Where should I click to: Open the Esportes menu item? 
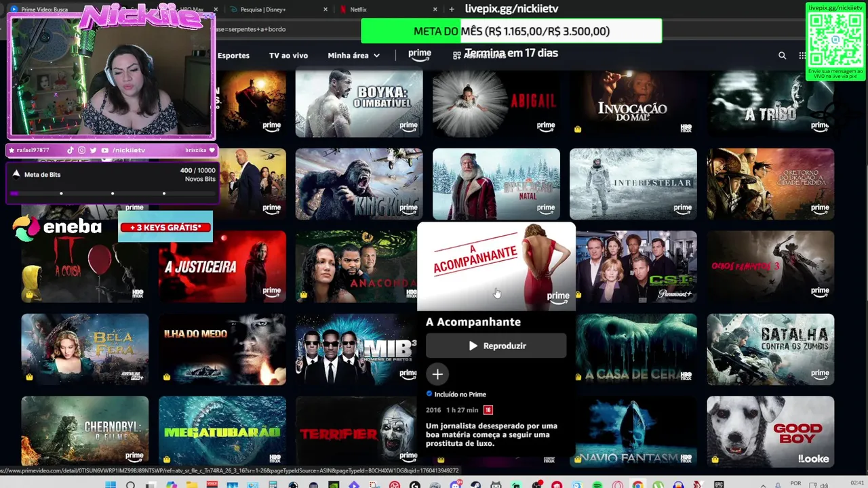pyautogui.click(x=233, y=56)
